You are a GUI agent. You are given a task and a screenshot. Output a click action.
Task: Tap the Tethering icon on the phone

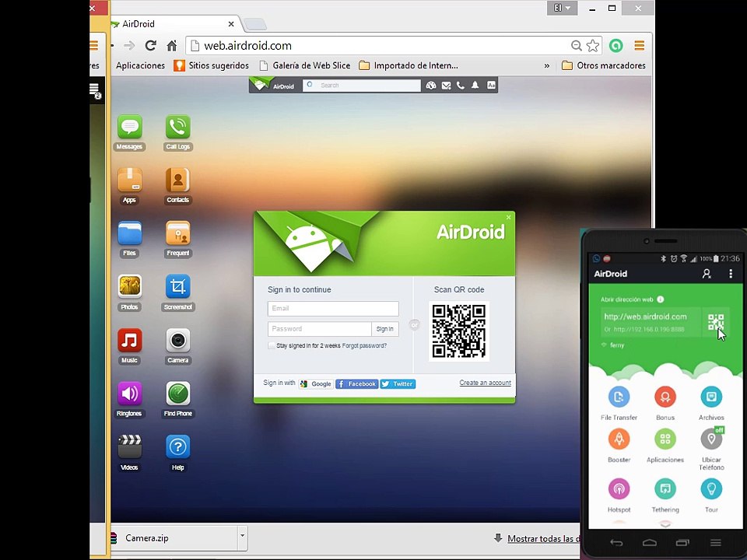665,489
